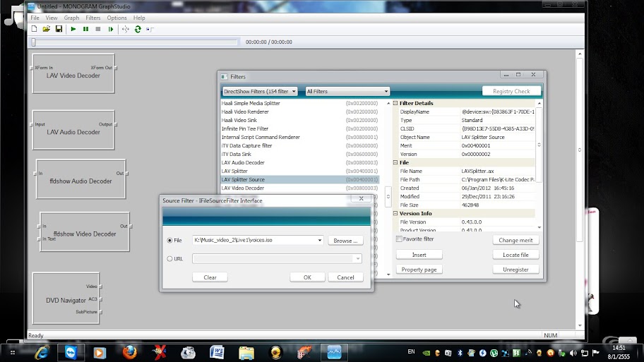Click the Locate file button
644x362 pixels.
pos(516,255)
